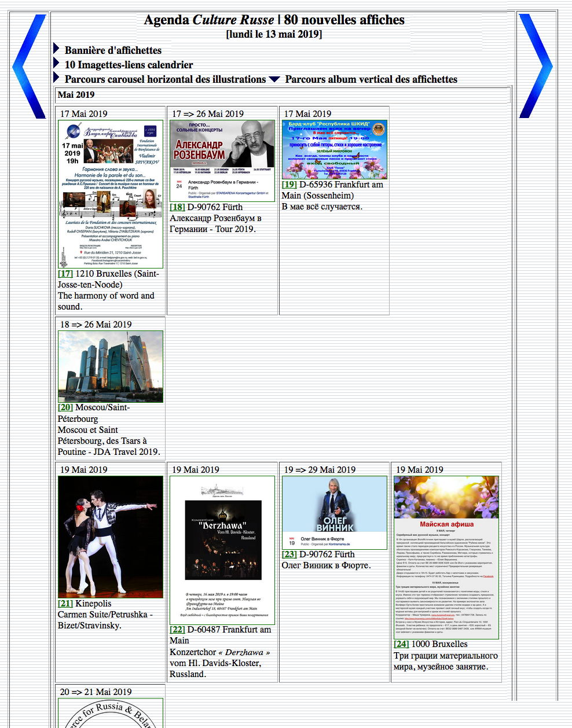Click the text 'The harmony of word and sound.'
Viewport: 572px width, 728px height.
pos(107,301)
